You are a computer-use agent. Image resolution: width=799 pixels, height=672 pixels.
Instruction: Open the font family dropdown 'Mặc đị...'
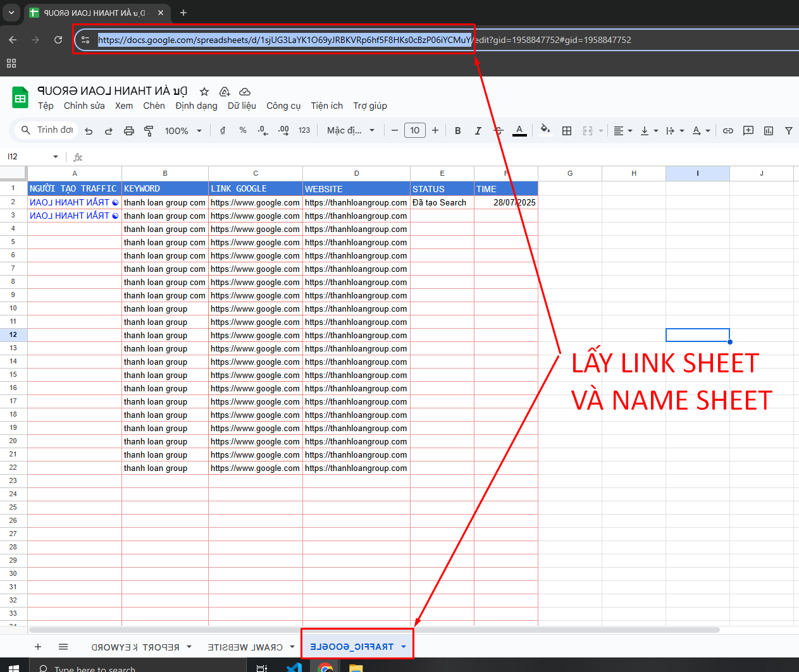click(x=351, y=130)
